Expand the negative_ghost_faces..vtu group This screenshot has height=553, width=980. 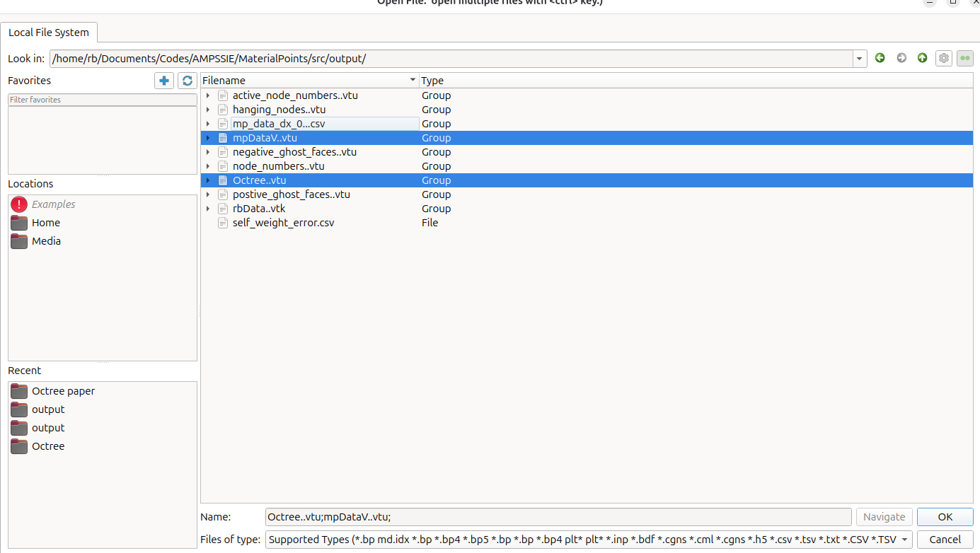click(x=207, y=152)
